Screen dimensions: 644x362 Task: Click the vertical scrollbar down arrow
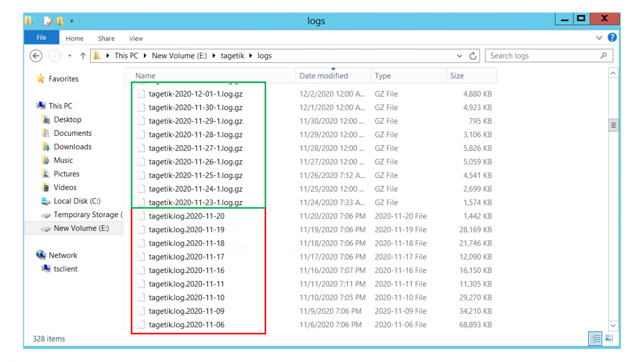click(613, 325)
